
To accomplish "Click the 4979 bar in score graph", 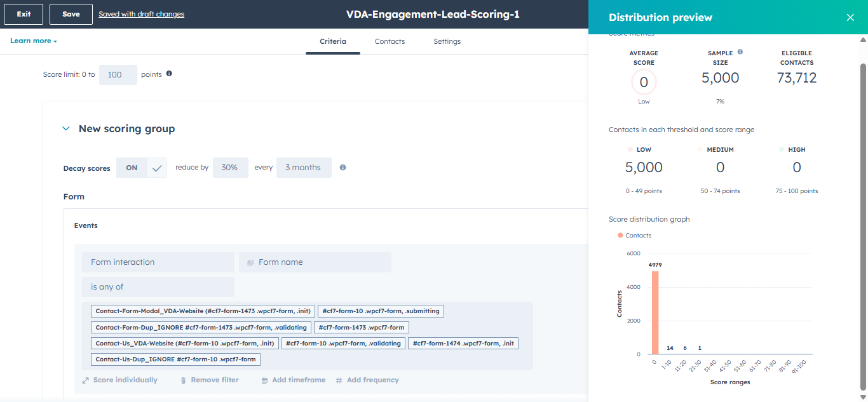I will (x=655, y=312).
